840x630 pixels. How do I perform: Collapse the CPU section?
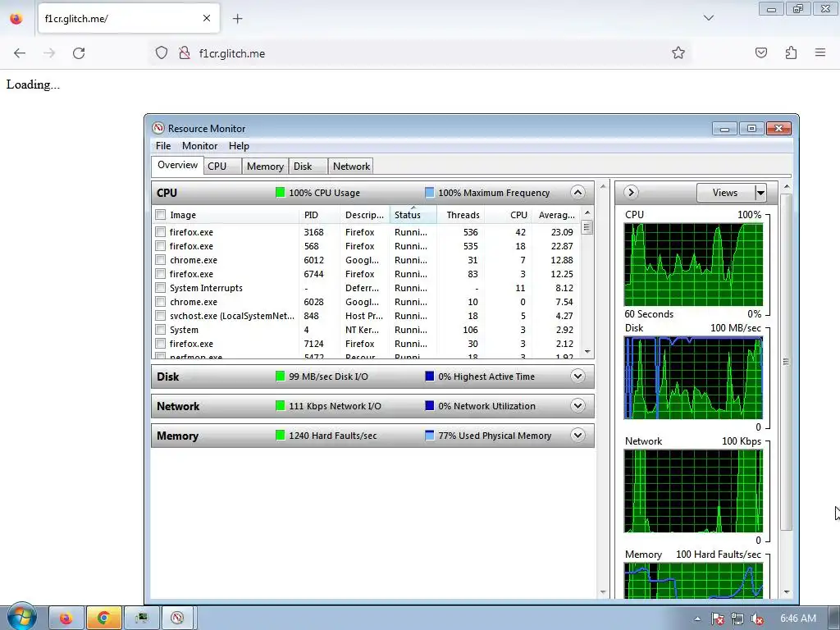pyautogui.click(x=577, y=192)
